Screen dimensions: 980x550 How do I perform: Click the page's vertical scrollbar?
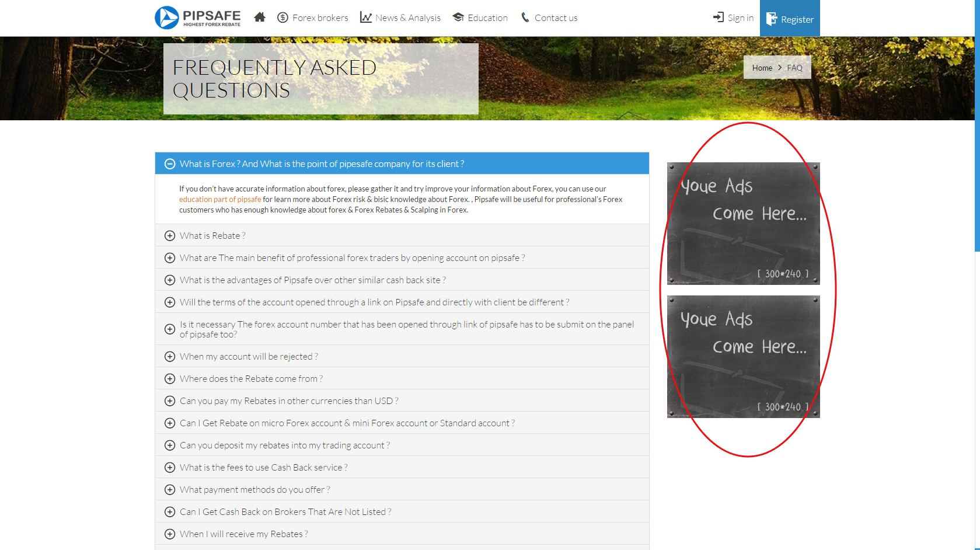[977, 126]
